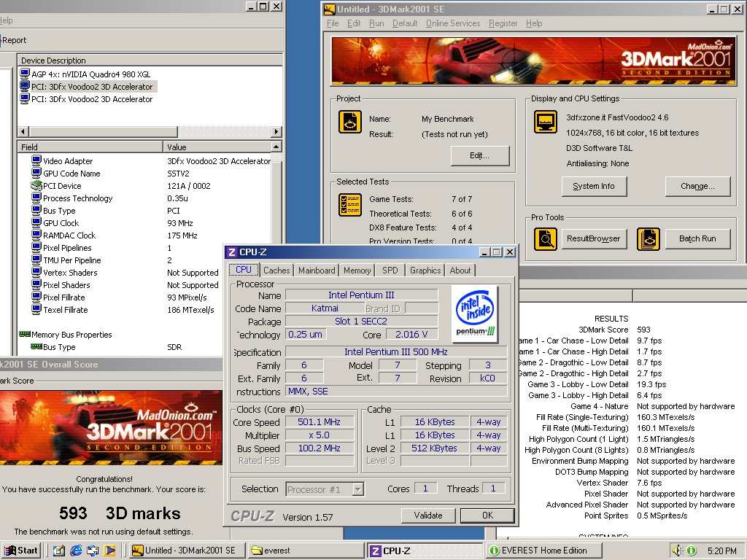The image size is (747, 560).
Task: Click the OK button in CPU-Z
Action: [x=487, y=516]
